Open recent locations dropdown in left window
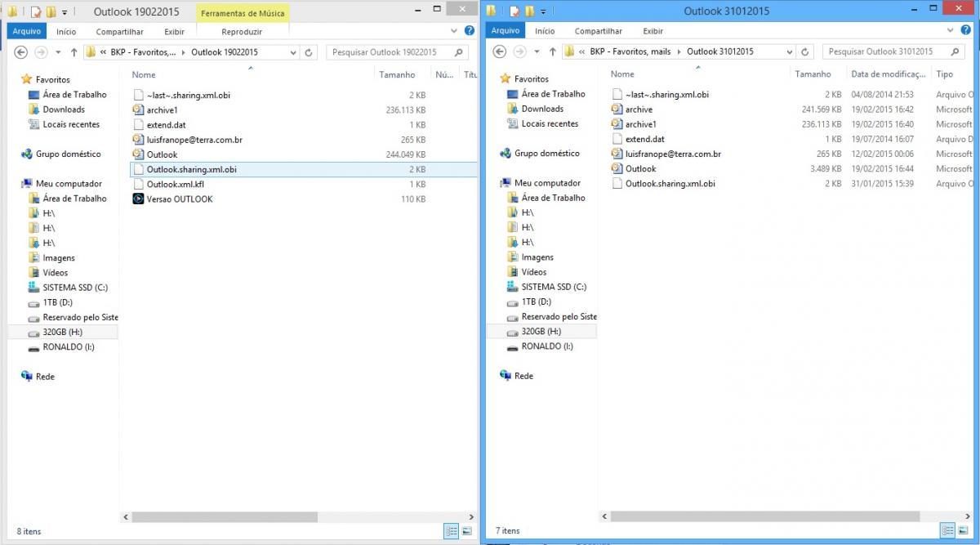The height and width of the screenshot is (545, 980). 57,52
